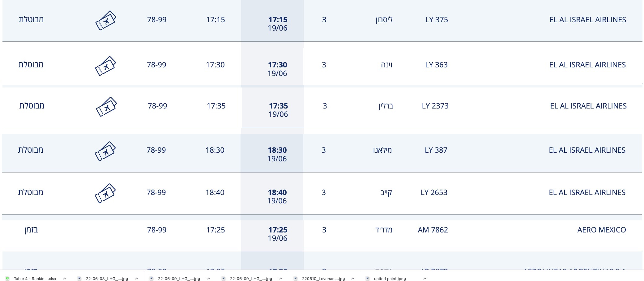The image size is (644, 281).
Task: Open the 22-06-08_LHG jpg download
Action: pos(107,279)
